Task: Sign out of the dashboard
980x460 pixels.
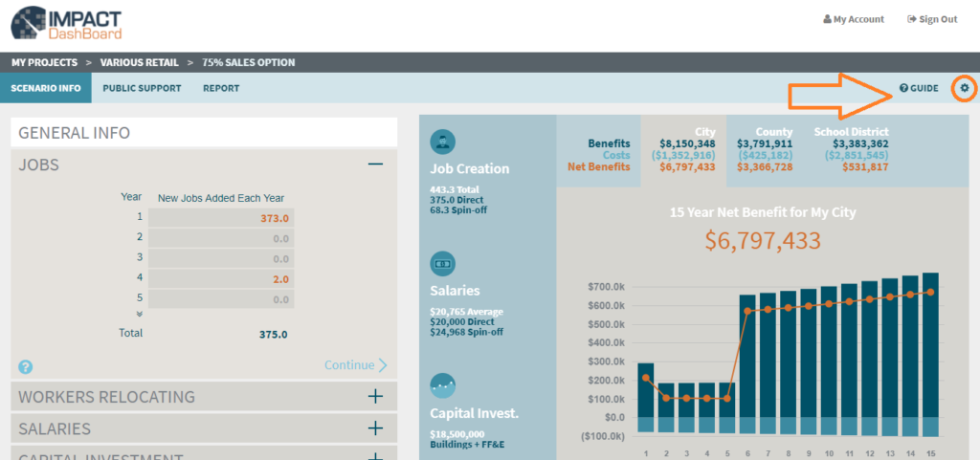Action: pyautogui.click(x=932, y=19)
